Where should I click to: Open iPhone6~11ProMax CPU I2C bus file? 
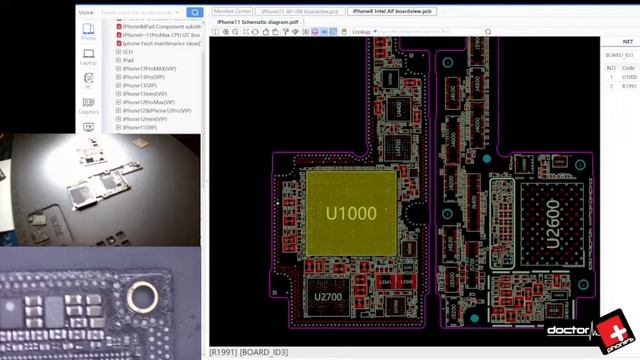coord(158,35)
